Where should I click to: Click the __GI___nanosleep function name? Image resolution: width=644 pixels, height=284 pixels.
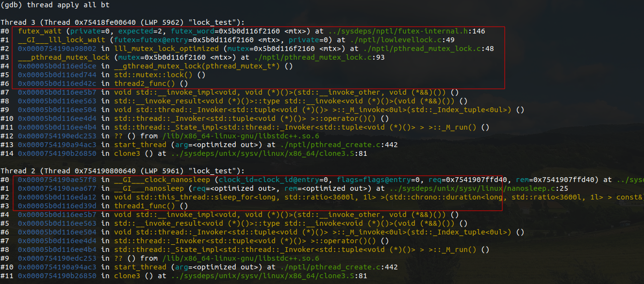(x=148, y=188)
